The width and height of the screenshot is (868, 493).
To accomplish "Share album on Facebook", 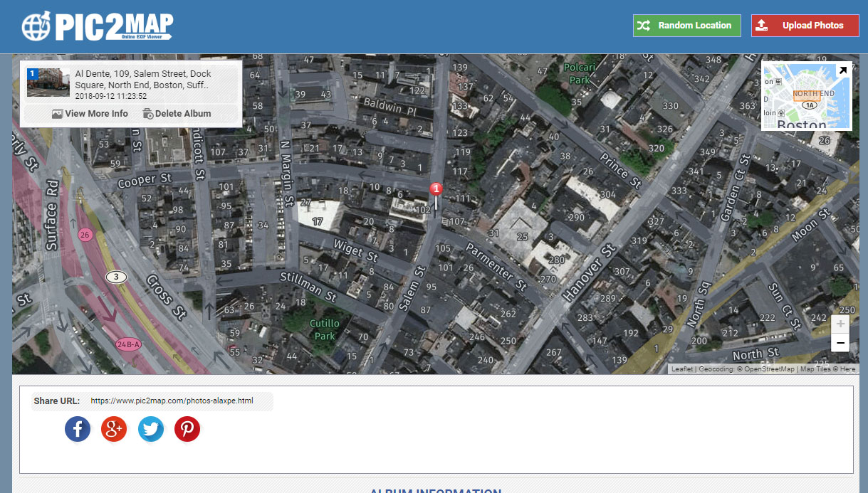I will [78, 429].
